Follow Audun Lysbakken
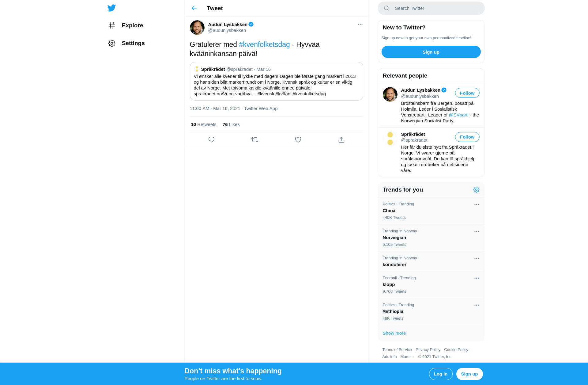Image resolution: width=588 pixels, height=385 pixels. pos(467,93)
